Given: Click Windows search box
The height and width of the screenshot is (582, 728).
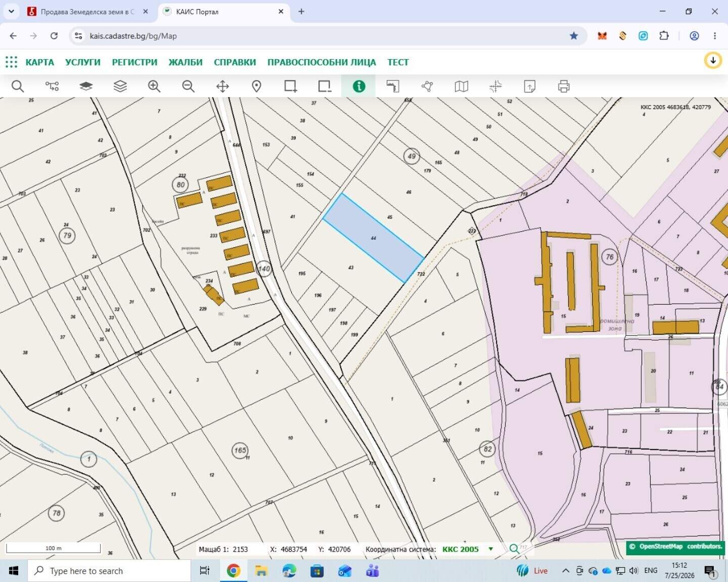Looking at the screenshot, I should (x=109, y=571).
